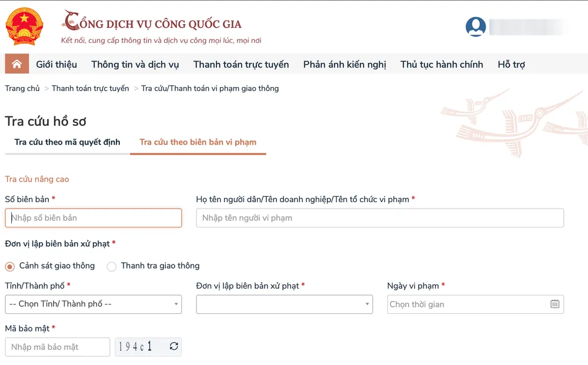Focus the violator name input field
Image resolution: width=588 pixels, height=365 pixels.
(380, 218)
